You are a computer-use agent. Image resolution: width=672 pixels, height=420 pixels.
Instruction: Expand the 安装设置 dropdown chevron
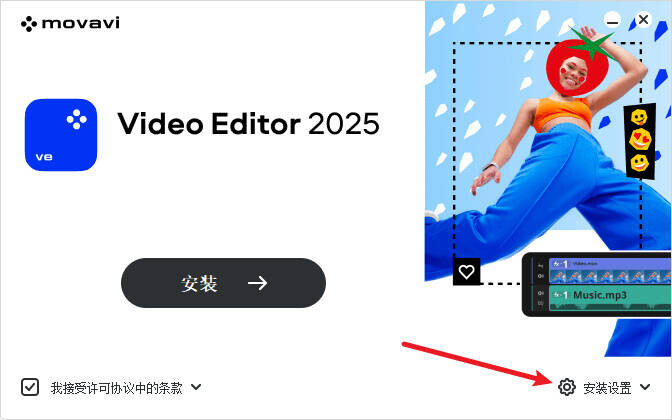click(x=645, y=387)
